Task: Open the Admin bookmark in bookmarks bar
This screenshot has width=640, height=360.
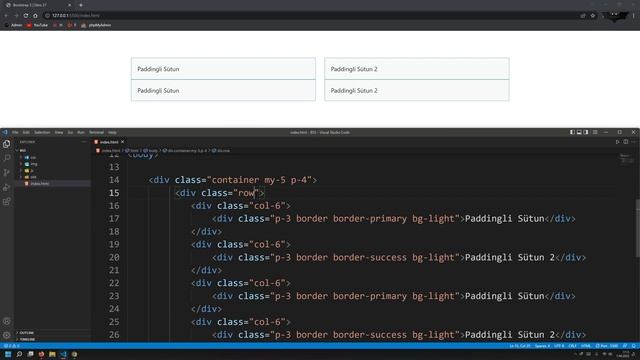Action: [x=13, y=25]
